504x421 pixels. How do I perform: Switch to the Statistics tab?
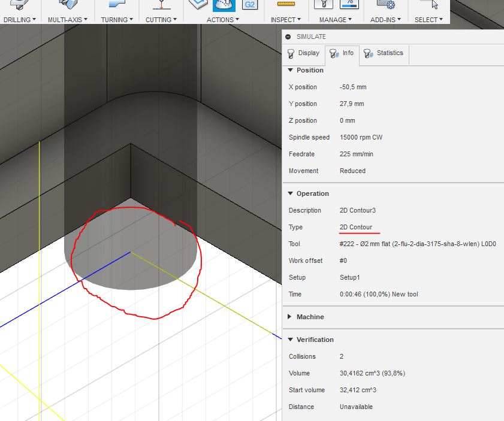[384, 53]
